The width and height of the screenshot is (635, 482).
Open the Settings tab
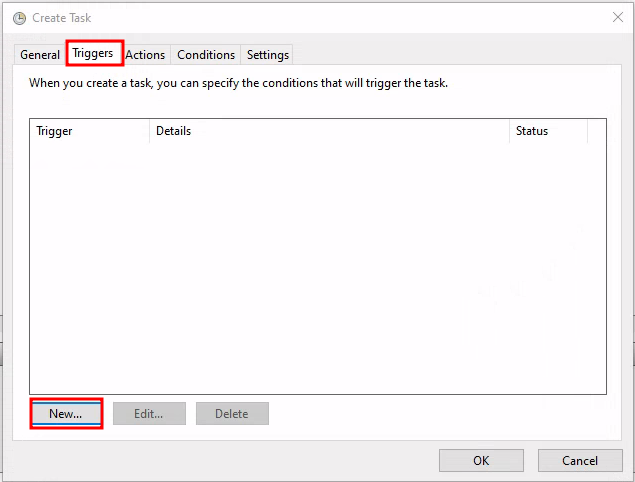point(268,55)
